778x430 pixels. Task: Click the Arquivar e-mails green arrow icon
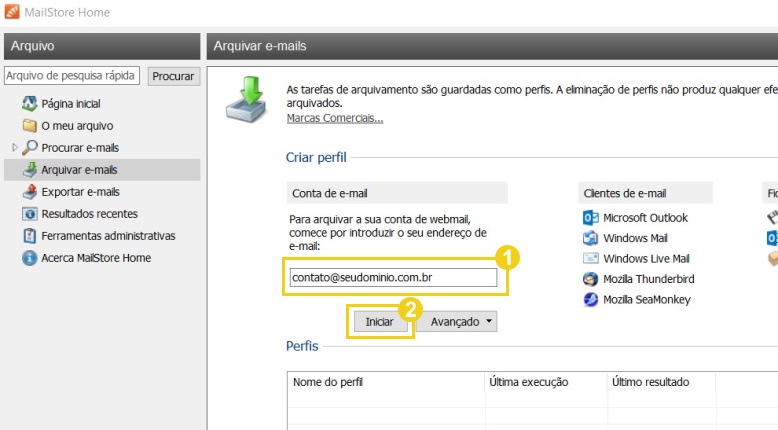click(29, 170)
